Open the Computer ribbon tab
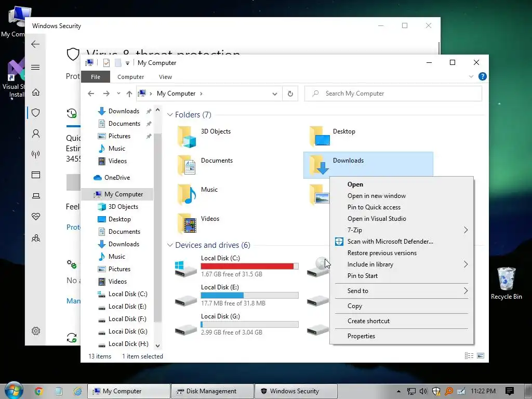Viewport: 532px width, 399px height. click(x=130, y=77)
